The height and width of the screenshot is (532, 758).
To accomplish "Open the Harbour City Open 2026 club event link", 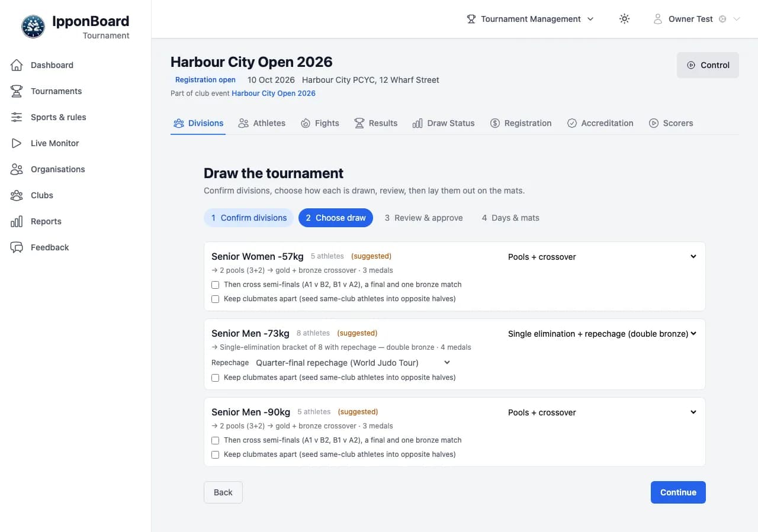I will pyautogui.click(x=274, y=93).
